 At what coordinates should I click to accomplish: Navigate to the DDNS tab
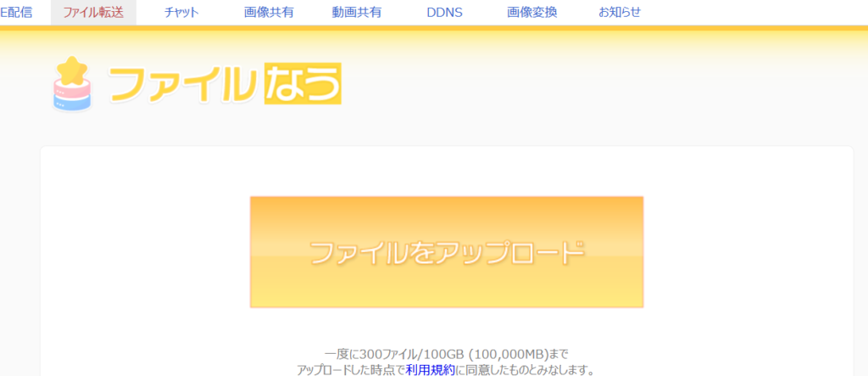click(x=444, y=12)
